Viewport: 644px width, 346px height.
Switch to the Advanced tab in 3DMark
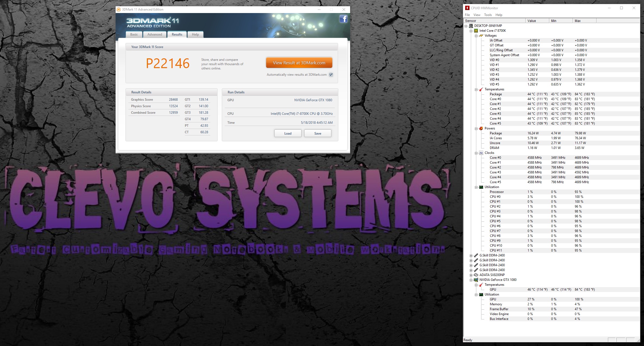(155, 34)
